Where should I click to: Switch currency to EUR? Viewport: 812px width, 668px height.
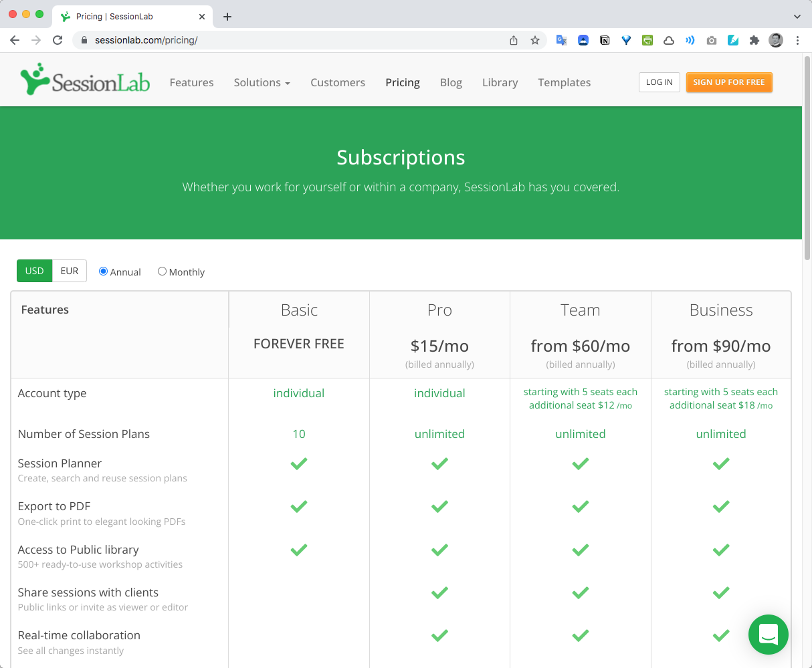click(70, 271)
